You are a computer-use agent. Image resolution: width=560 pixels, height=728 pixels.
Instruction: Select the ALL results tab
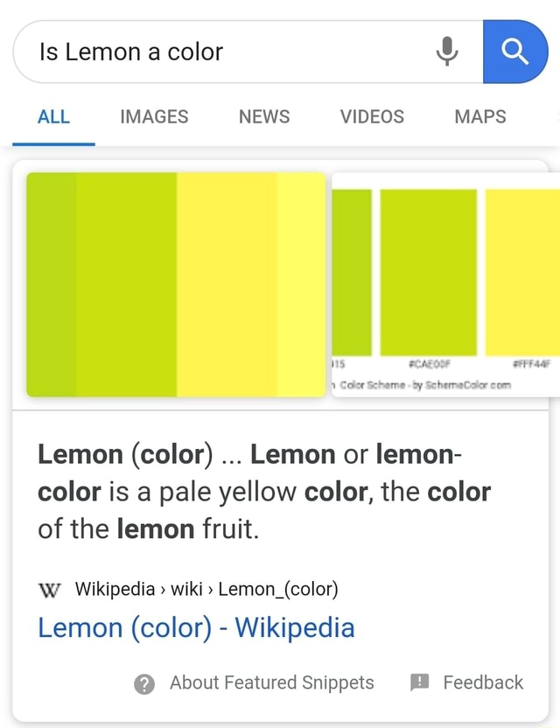coord(53,116)
